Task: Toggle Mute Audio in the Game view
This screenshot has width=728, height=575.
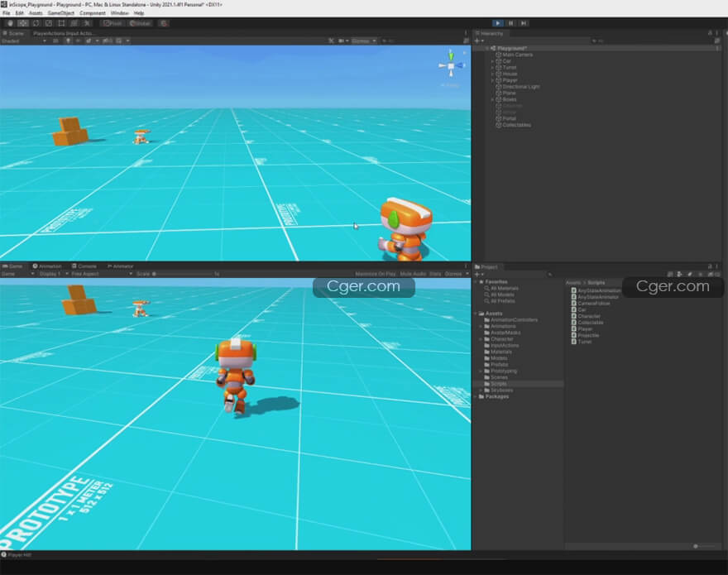Action: [x=412, y=274]
